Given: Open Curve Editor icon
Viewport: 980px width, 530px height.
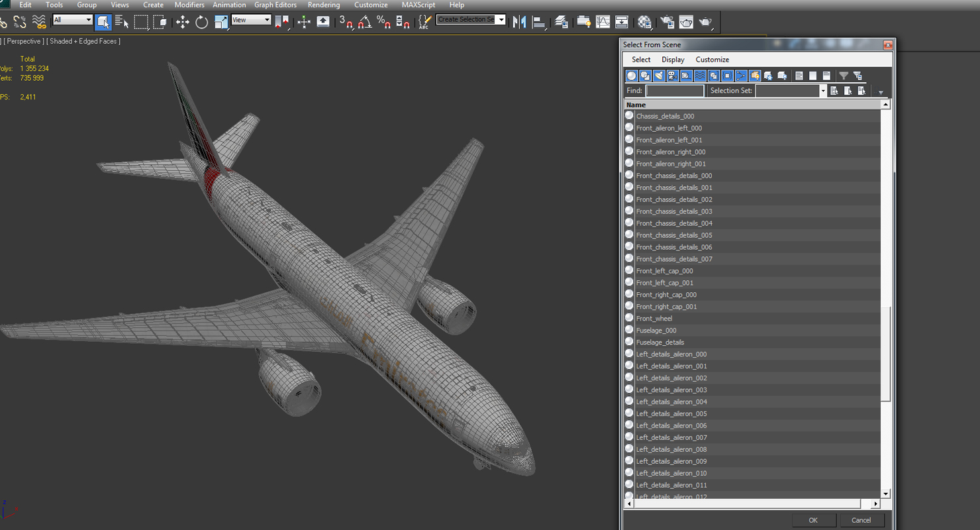Looking at the screenshot, I should coord(603,22).
